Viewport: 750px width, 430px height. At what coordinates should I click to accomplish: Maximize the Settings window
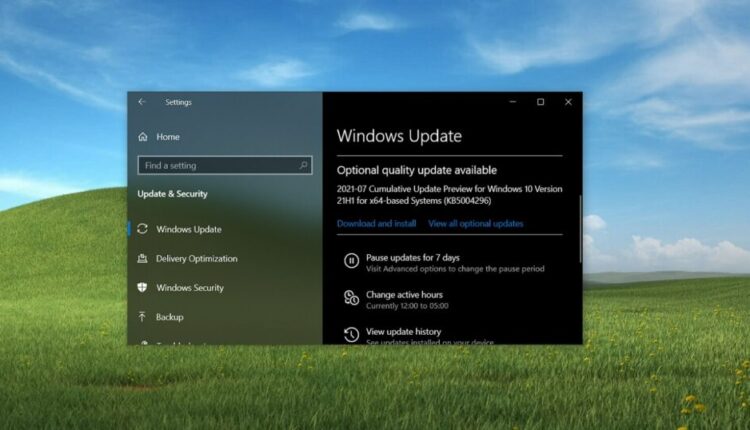point(540,102)
